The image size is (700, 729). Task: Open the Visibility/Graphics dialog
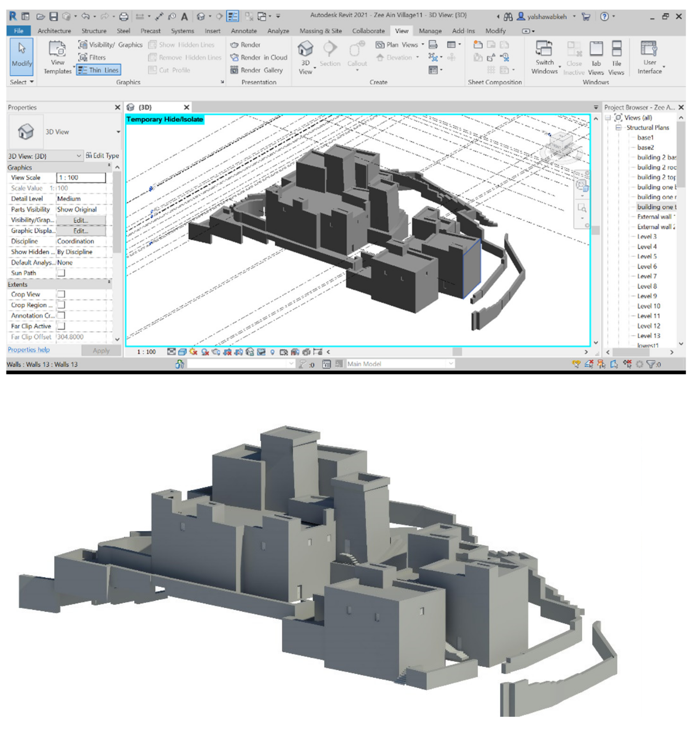pos(110,45)
